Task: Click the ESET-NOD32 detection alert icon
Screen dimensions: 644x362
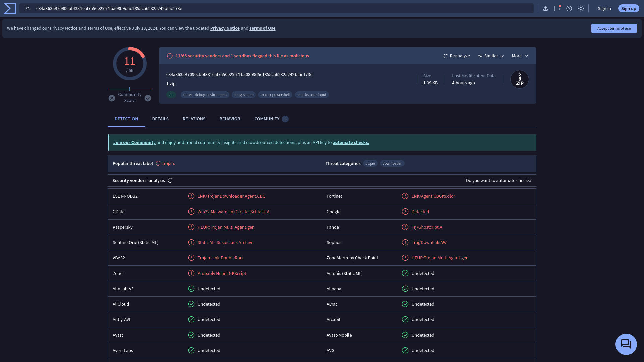Action: [x=191, y=196]
